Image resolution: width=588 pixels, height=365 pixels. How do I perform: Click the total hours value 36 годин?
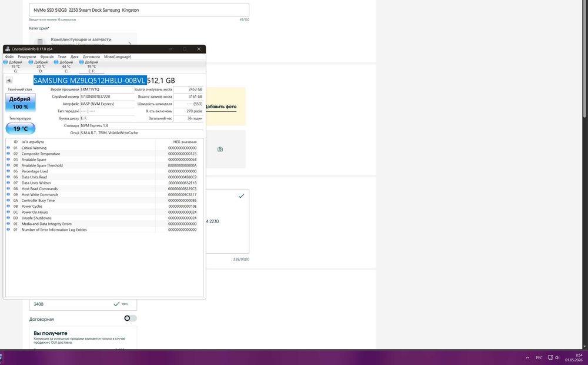tap(188, 118)
